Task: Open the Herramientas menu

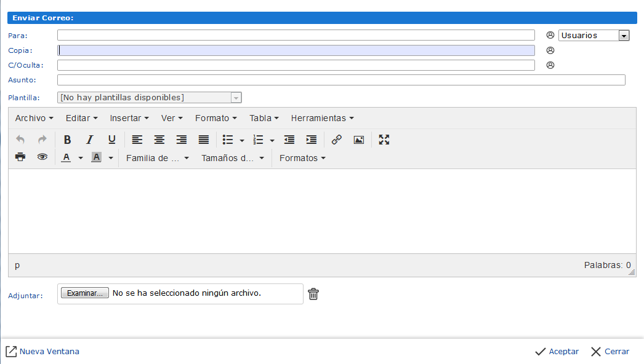Action: tap(322, 118)
